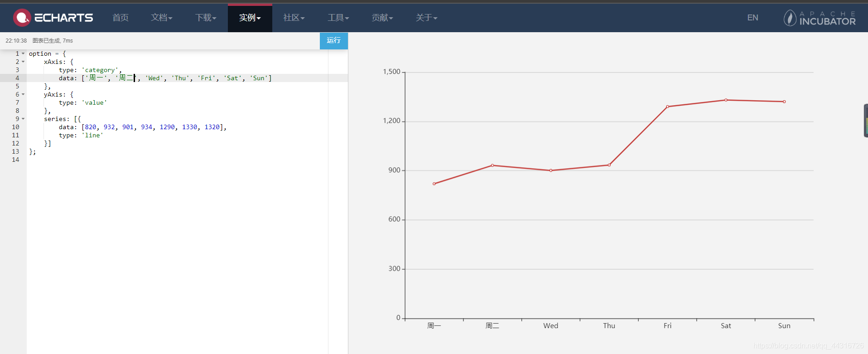Click the 1,500 y-axis label
Screen dimensions: 868x354
point(391,72)
